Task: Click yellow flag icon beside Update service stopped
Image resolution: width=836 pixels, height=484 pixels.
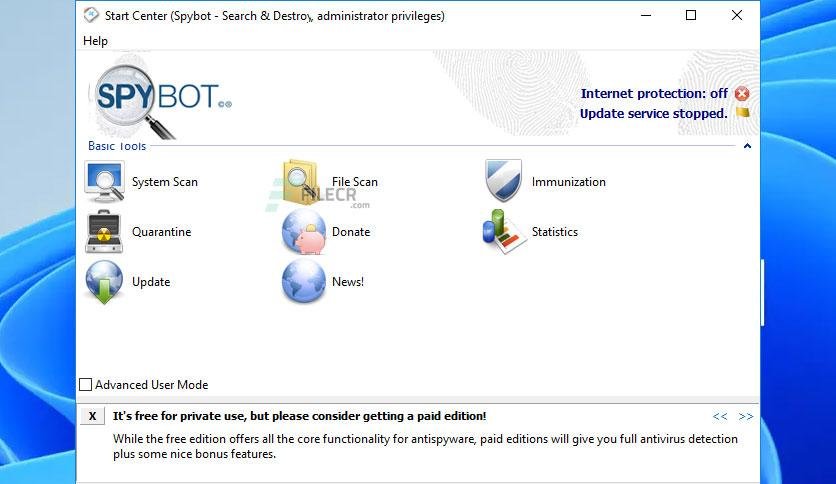Action: point(743,112)
